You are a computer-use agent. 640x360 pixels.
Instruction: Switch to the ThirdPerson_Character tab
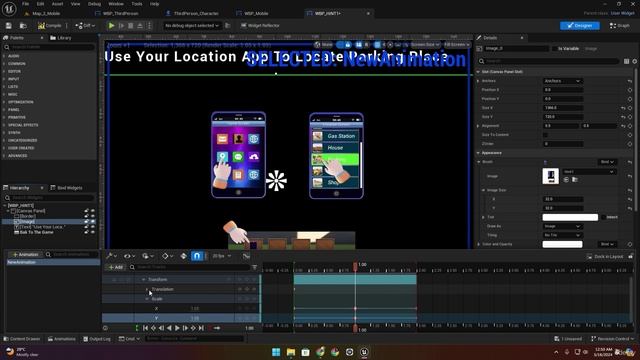pos(192,13)
